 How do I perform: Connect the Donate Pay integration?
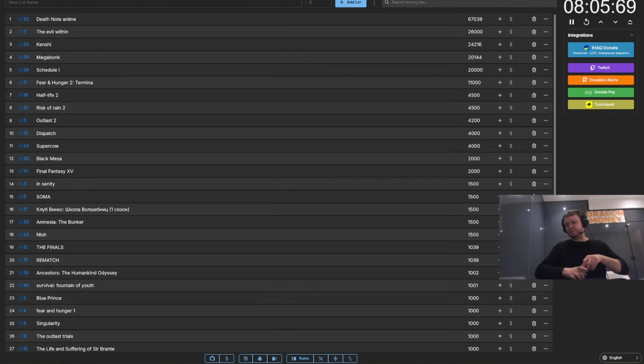tap(601, 92)
